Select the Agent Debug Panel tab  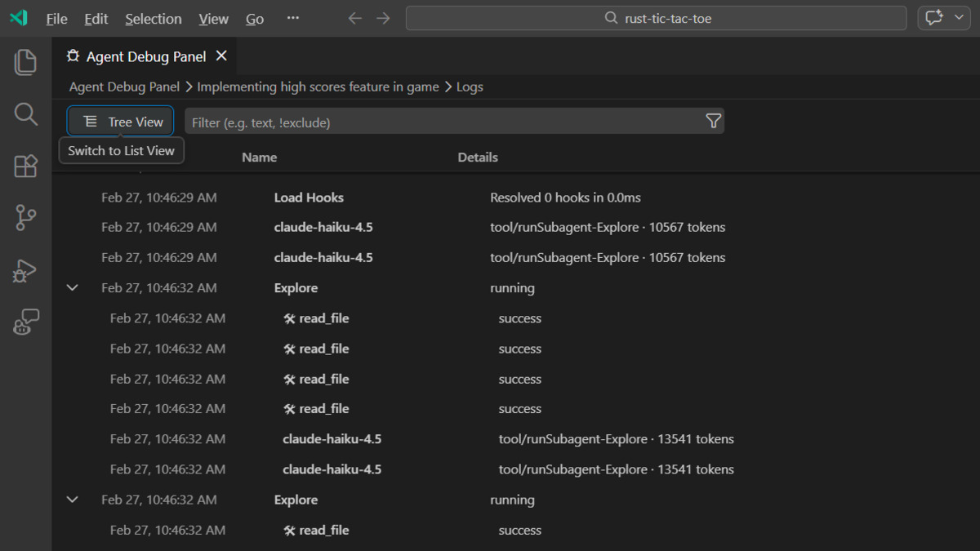[x=147, y=56]
